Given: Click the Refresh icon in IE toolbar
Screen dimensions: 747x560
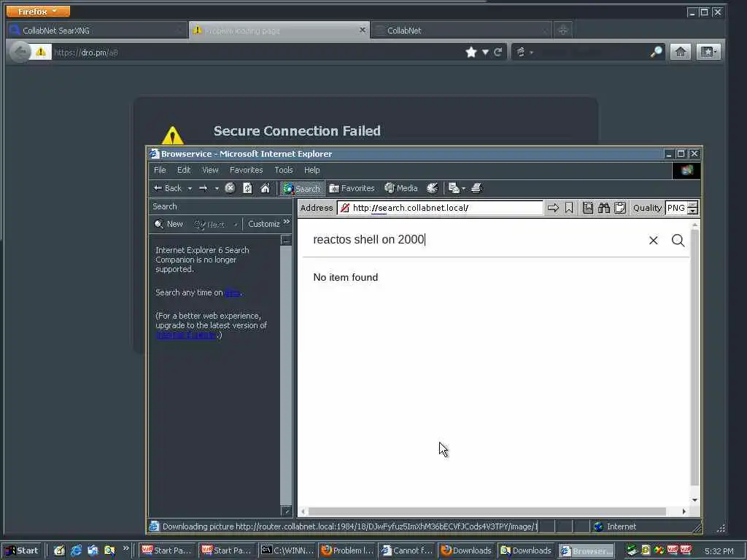Looking at the screenshot, I should pyautogui.click(x=248, y=188).
